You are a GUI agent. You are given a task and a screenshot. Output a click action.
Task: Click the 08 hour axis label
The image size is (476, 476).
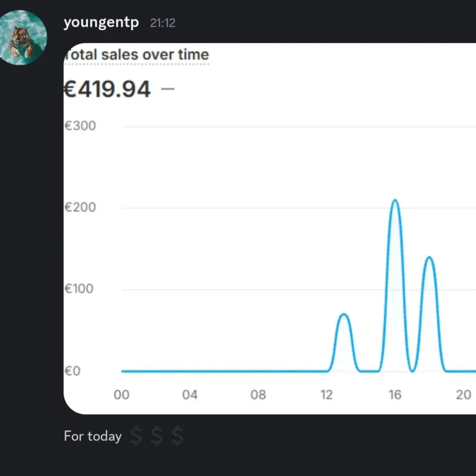(x=258, y=395)
